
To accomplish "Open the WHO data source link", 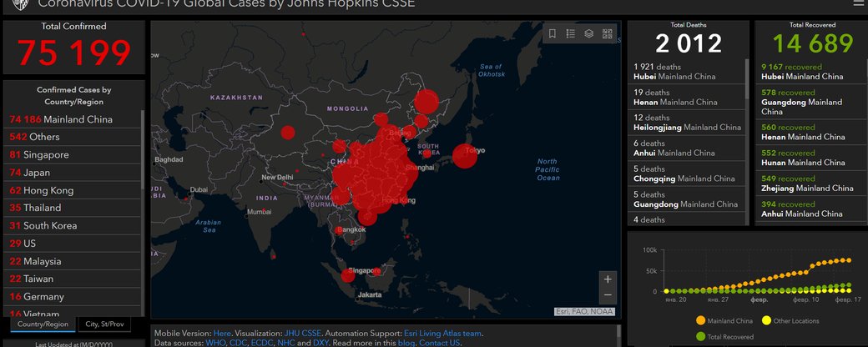I will [x=214, y=343].
